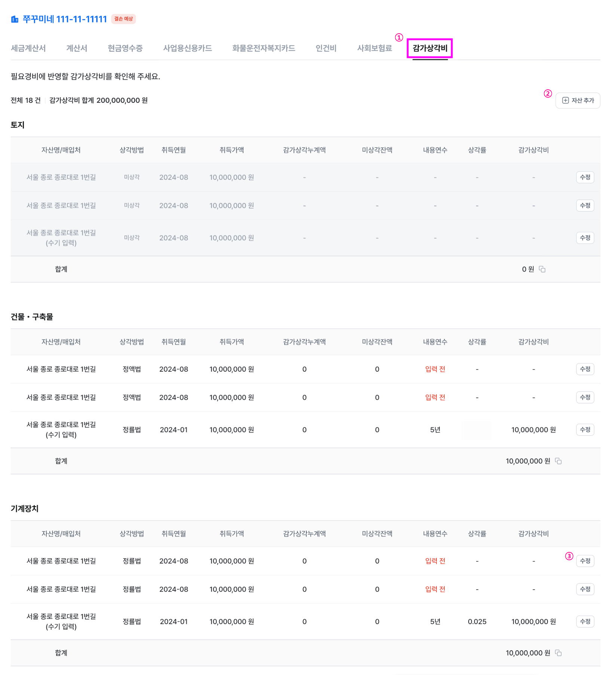Click 5년 내용연수 in 기계장치 table
This screenshot has height=675, width=616.
pyautogui.click(x=435, y=622)
